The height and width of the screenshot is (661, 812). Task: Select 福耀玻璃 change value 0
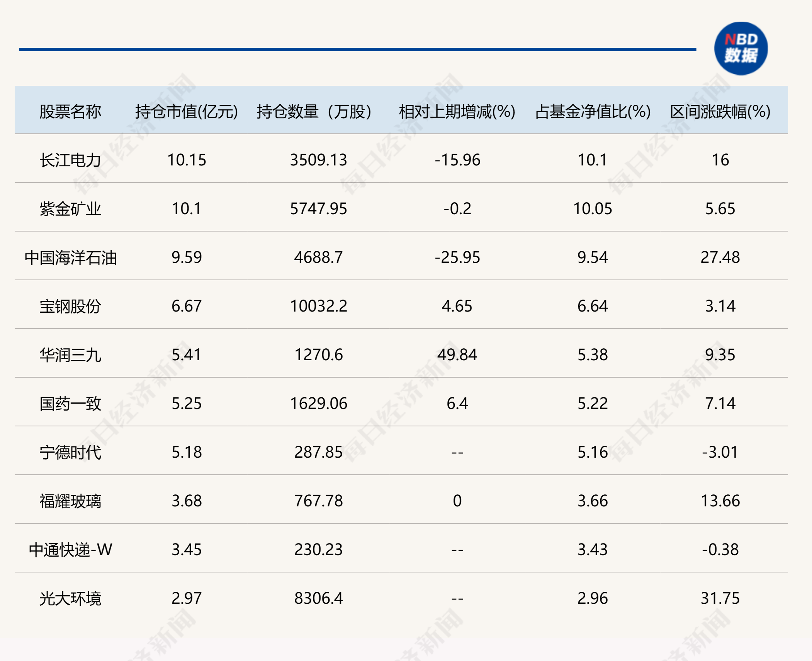(x=457, y=501)
